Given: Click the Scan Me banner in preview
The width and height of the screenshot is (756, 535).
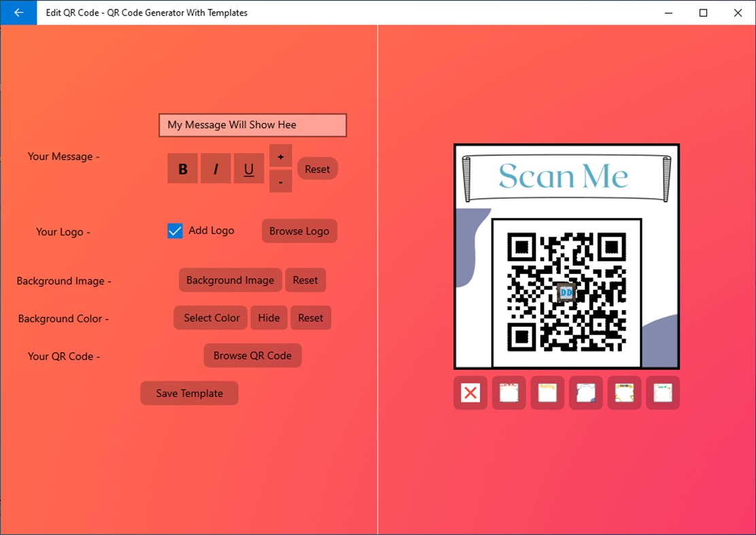Looking at the screenshot, I should [566, 177].
